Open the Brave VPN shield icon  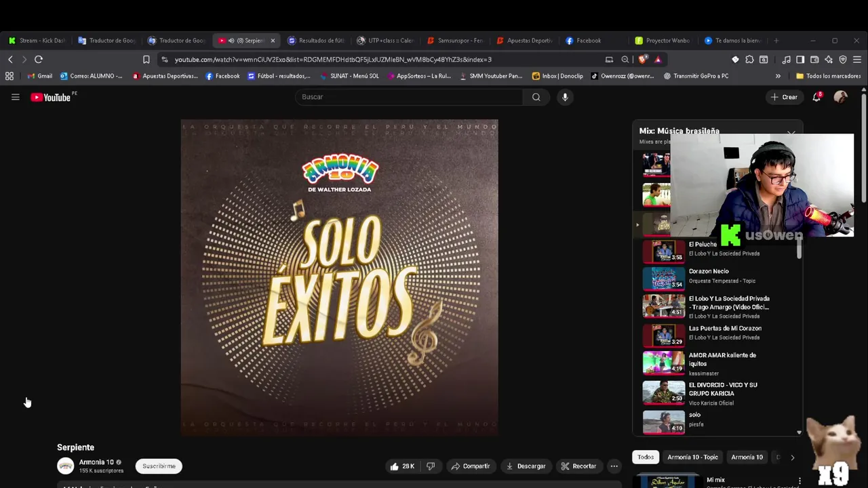[843, 59]
